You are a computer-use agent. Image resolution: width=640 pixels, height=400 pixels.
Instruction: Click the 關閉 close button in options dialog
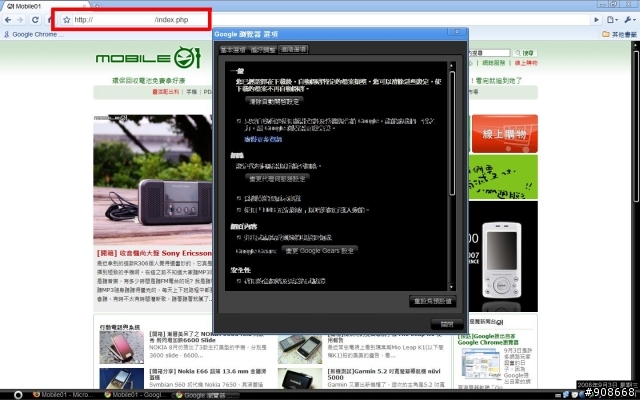pos(447,324)
